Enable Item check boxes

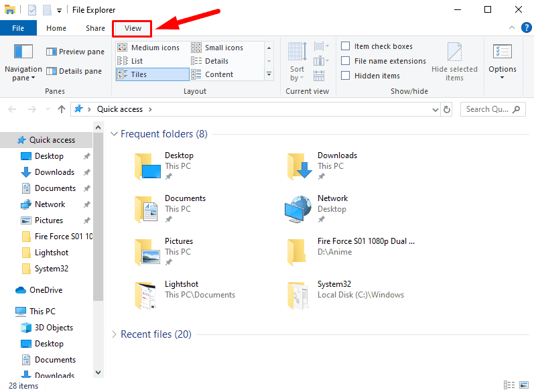[x=345, y=46]
